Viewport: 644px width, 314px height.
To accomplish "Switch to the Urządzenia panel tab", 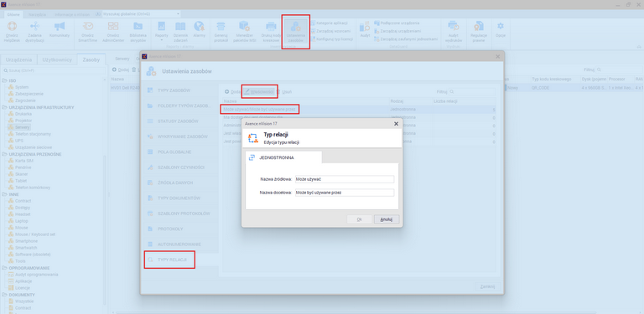I will point(19,59).
